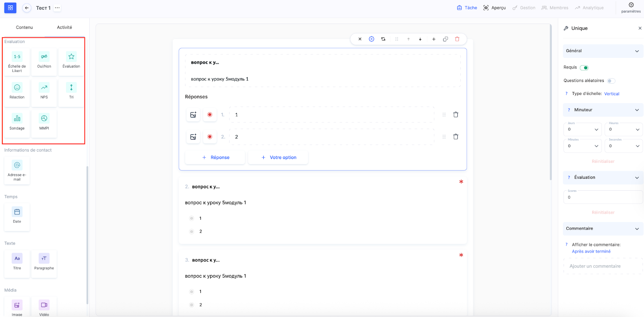This screenshot has width=644, height=317.
Task: Enable Questions aléatoires toggle
Action: (x=611, y=81)
